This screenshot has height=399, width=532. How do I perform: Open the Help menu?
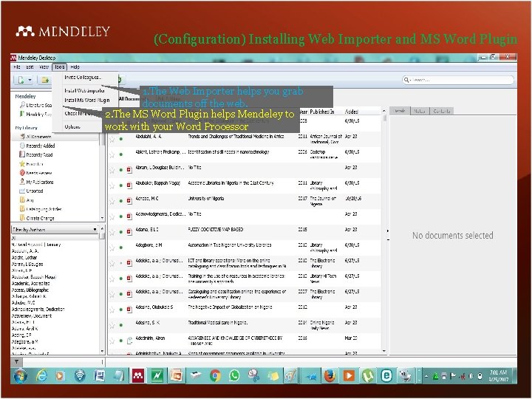tap(75, 66)
